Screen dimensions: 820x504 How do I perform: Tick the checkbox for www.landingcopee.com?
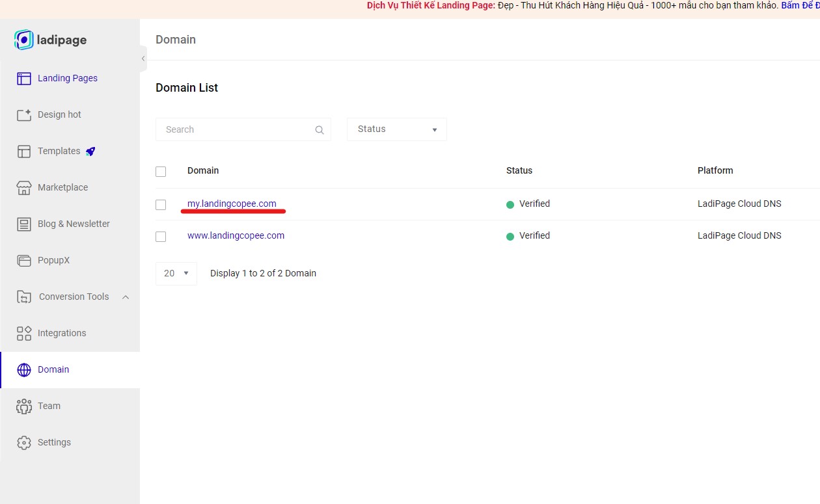coord(161,237)
